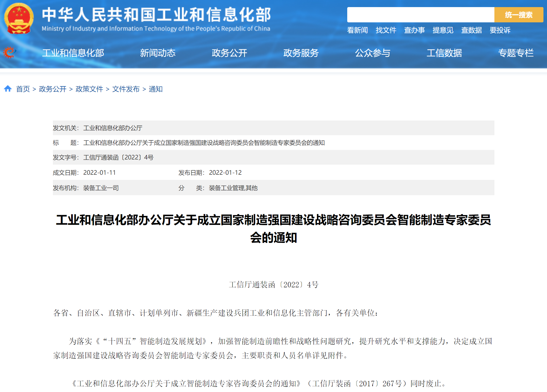Go to 政策文件 in breadcrumb
547x392 pixels.
click(89, 89)
